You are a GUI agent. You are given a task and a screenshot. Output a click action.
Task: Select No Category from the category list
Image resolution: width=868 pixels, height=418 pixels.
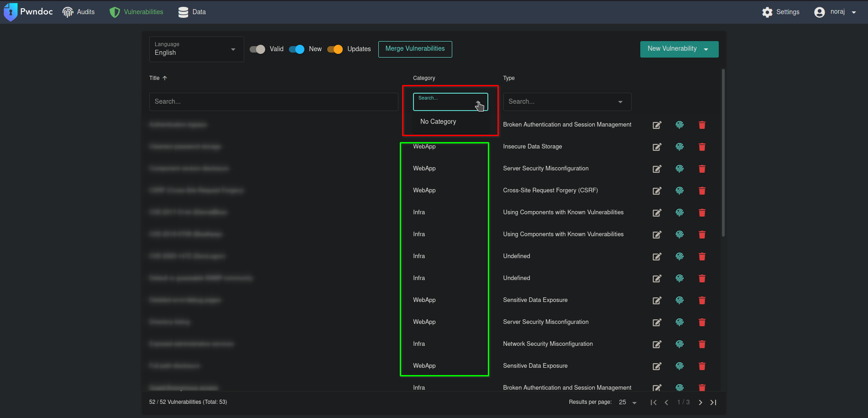coord(438,122)
